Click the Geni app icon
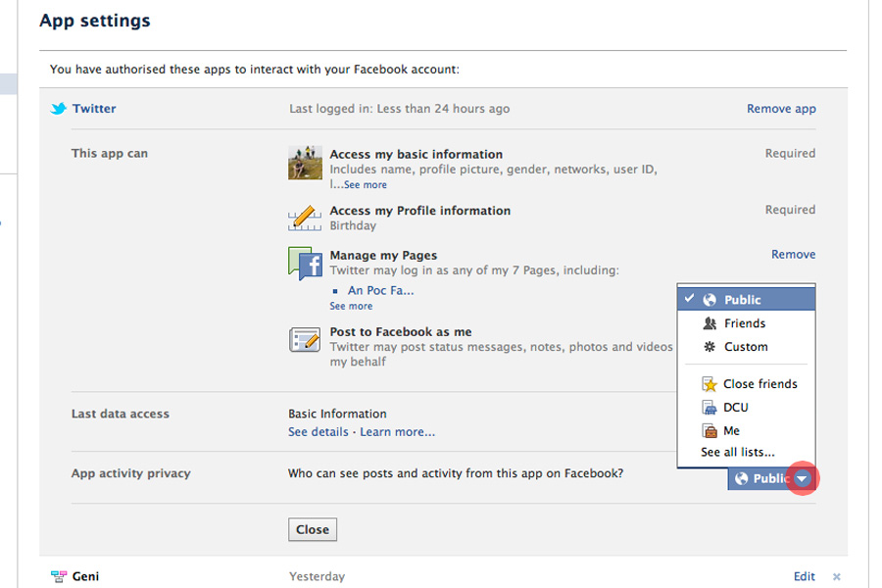882x588 pixels. (x=59, y=576)
